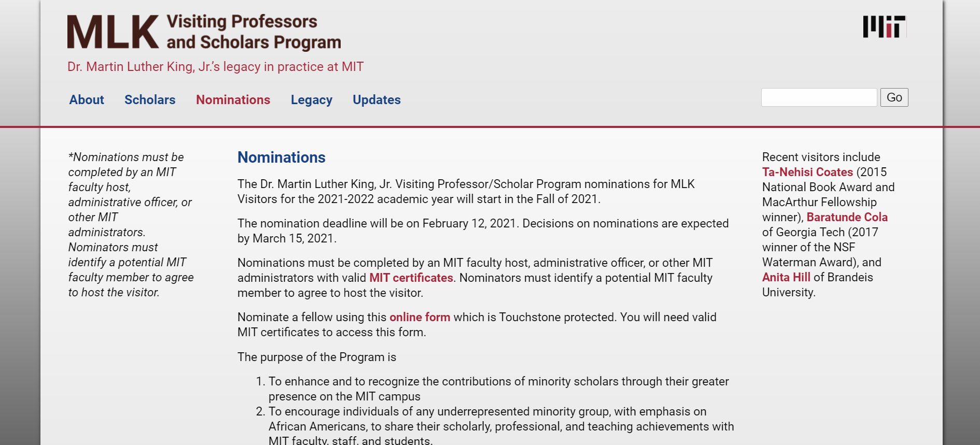Navigate to the Updates page

point(376,99)
